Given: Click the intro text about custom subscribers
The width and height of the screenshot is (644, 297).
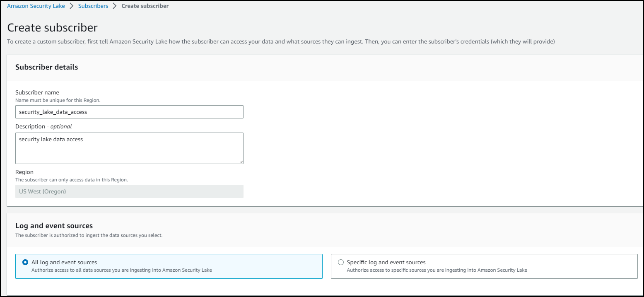Looking at the screenshot, I should coord(281,42).
